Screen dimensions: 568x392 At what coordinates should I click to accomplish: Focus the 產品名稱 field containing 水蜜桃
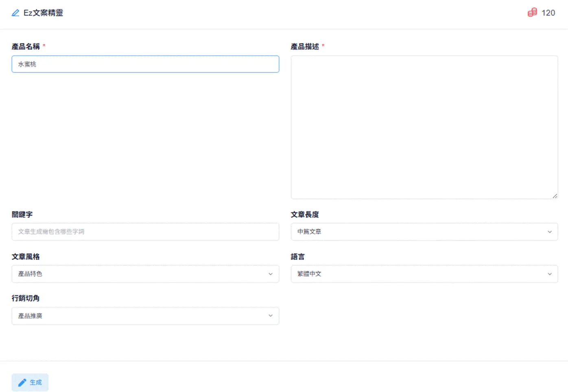point(145,64)
